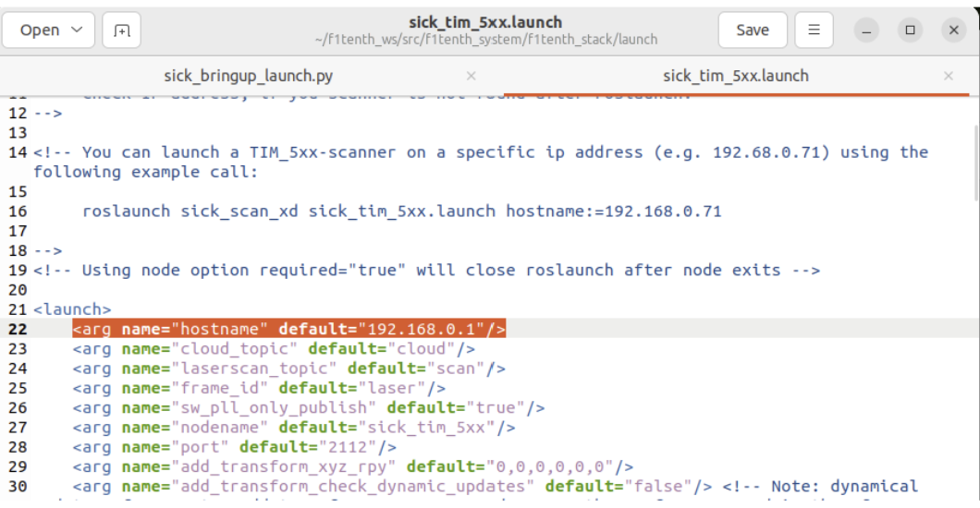Screen dimensions: 980x508
Task: Click the add_transform_check_dynamic_updates line
Action: 495,486
